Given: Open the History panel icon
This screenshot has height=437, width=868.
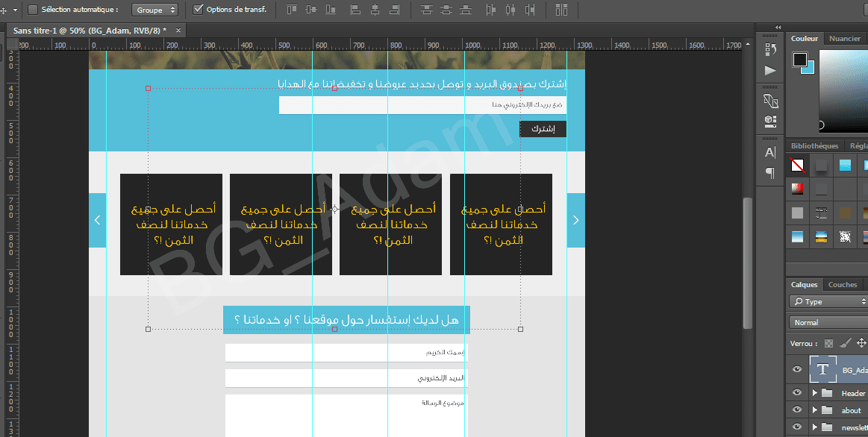Looking at the screenshot, I should pyautogui.click(x=771, y=49).
